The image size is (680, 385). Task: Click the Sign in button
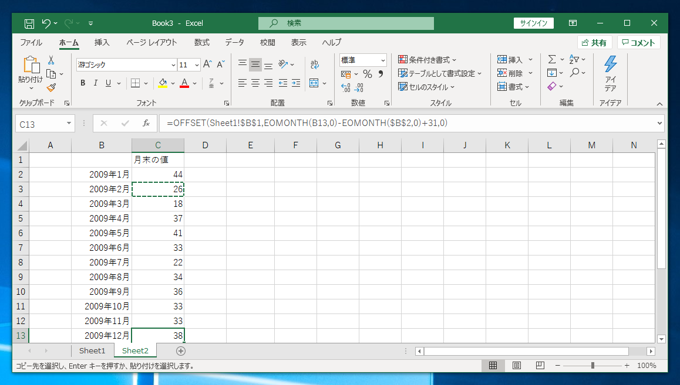pos(533,23)
